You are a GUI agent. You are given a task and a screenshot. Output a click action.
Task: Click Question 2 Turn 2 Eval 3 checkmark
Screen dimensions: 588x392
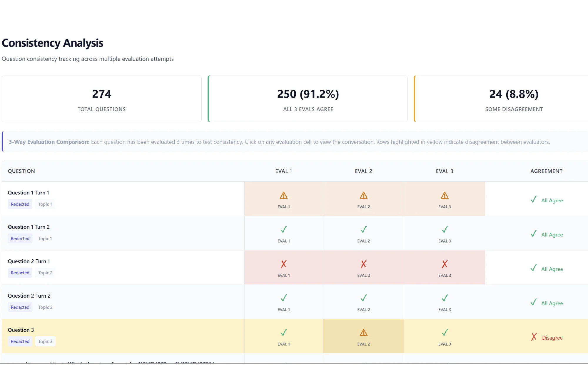445,298
